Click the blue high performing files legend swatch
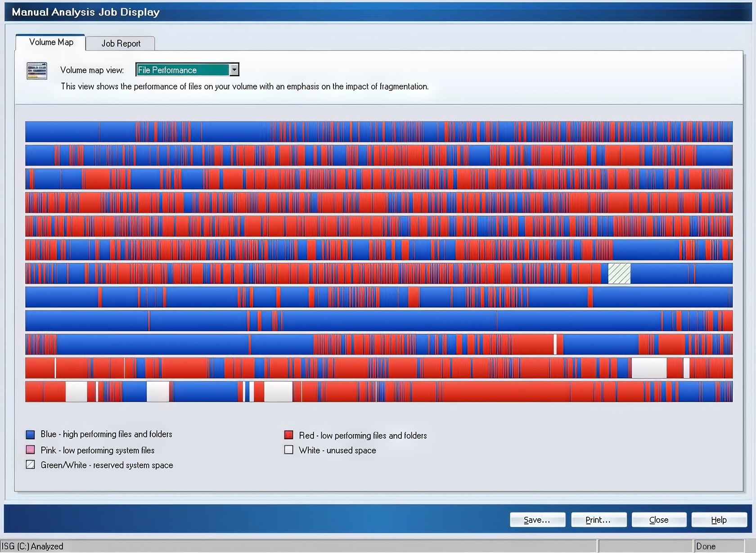The width and height of the screenshot is (756, 553). point(30,435)
